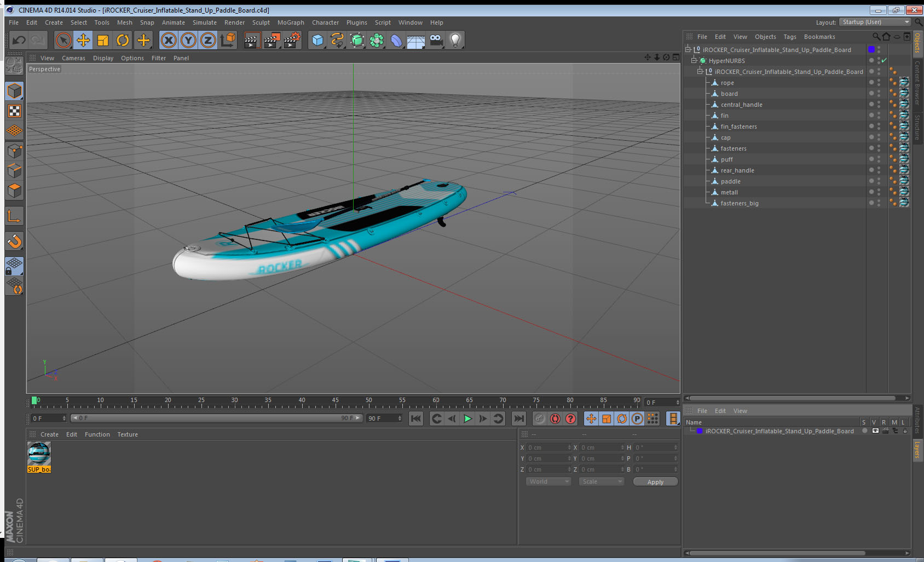Open Object Manager Tags menu

[x=790, y=37]
